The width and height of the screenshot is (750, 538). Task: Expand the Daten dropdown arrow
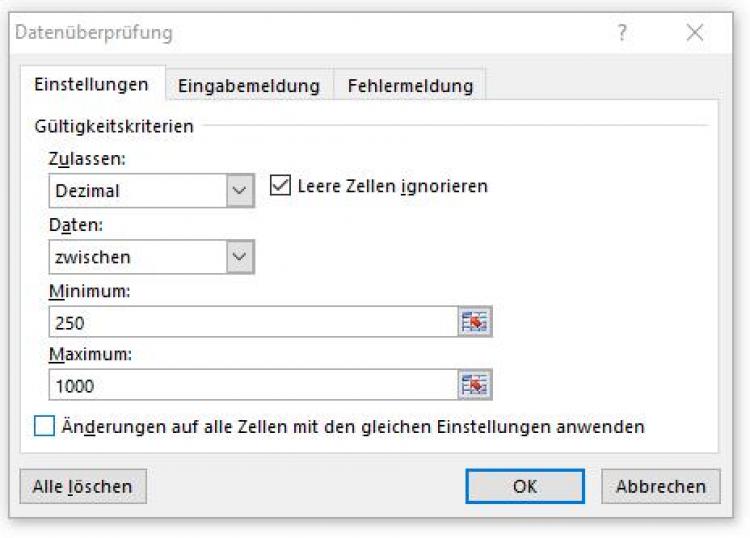click(x=240, y=257)
